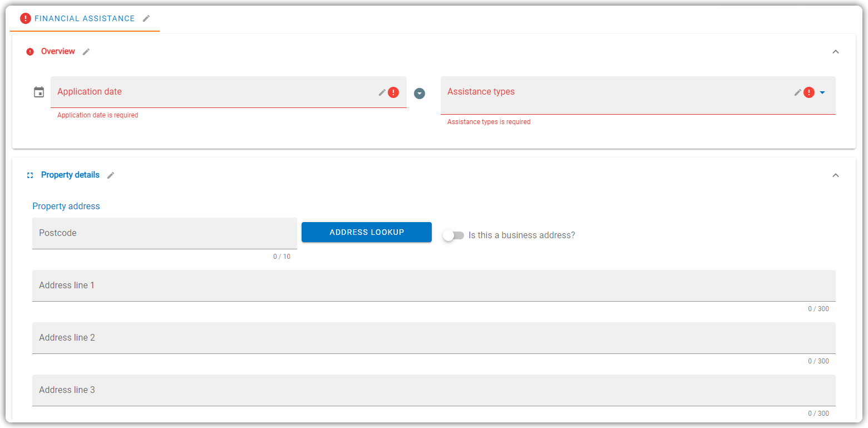Click the pencil icon next to Overview heading

tap(86, 52)
